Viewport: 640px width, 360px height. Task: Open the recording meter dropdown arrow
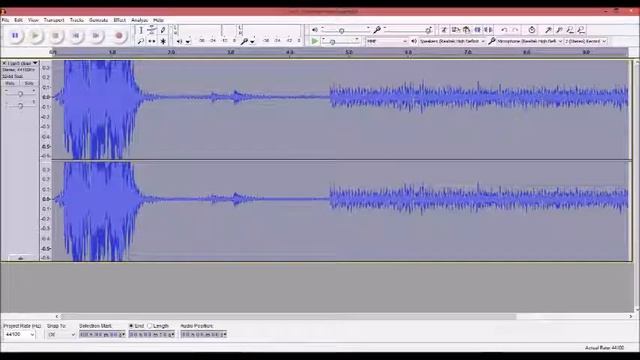pos(253,42)
